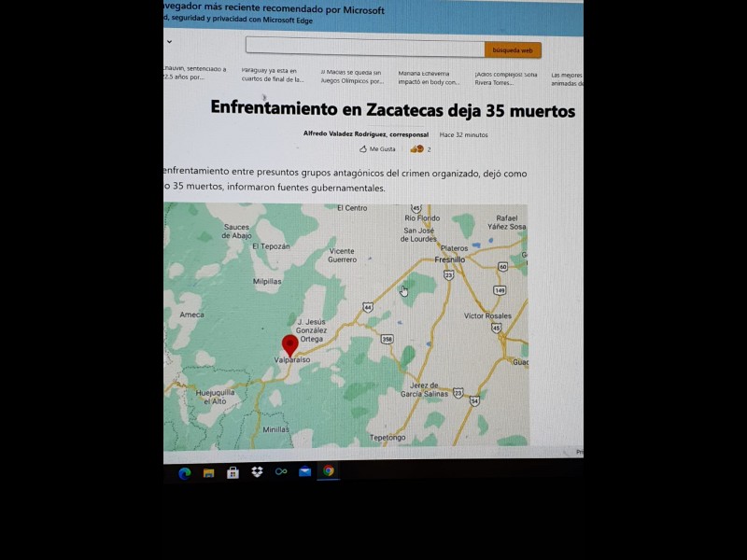Click the Jerez de García Salinas map label
Viewport: 747px width, 560px height.
(x=426, y=390)
